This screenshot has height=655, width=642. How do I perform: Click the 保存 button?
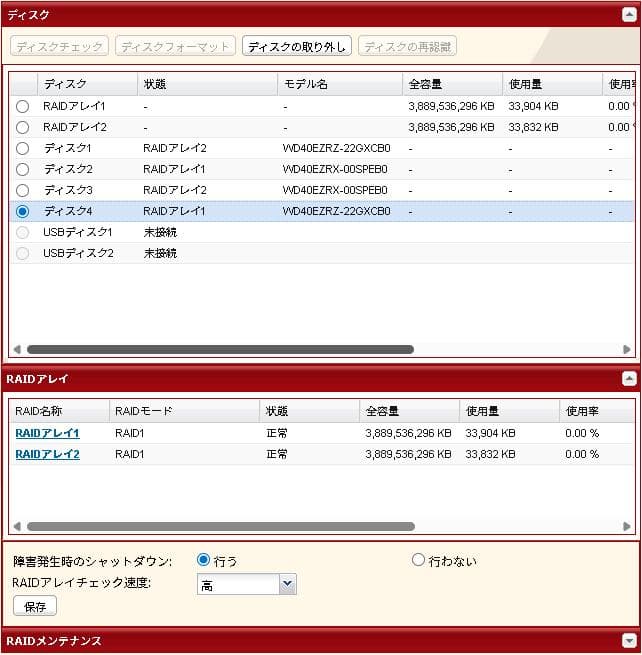34,606
